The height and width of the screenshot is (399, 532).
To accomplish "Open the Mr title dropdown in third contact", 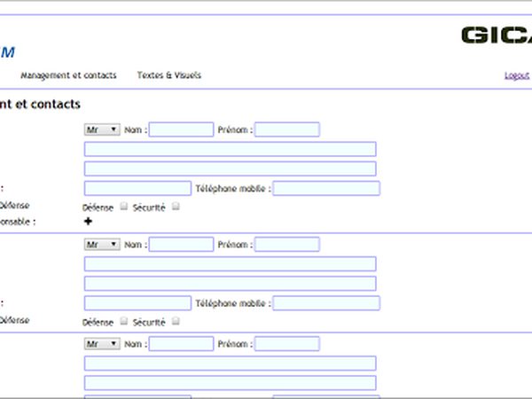I will (102, 344).
